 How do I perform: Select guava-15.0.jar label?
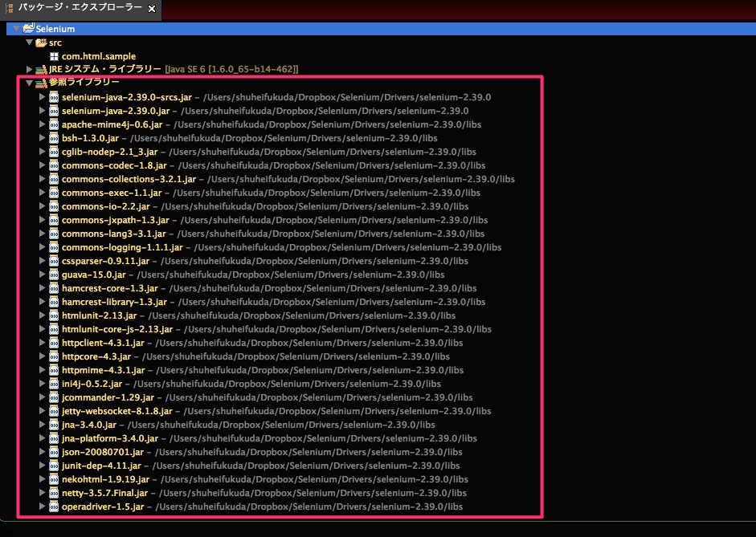click(x=93, y=275)
